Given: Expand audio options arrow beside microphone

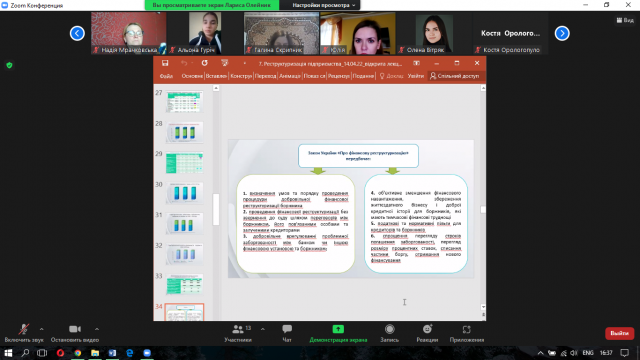Looking at the screenshot, I should 42,329.
